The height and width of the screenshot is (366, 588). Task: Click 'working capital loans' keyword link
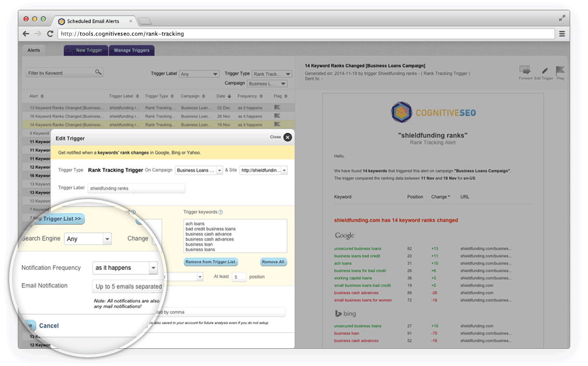(x=353, y=278)
